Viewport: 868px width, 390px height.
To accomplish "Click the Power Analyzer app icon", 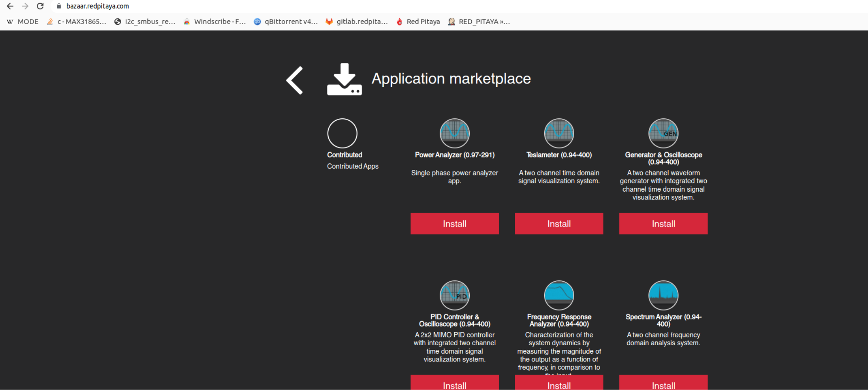I will pyautogui.click(x=454, y=133).
